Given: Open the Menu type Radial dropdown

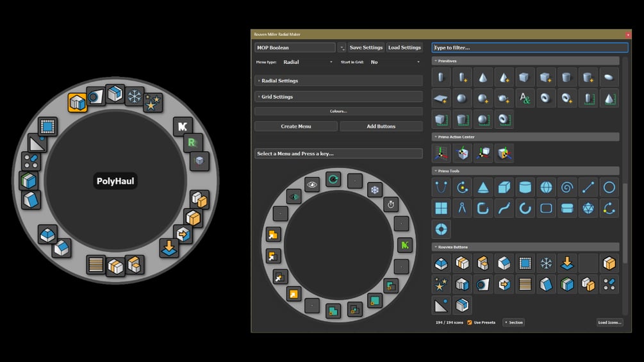Looking at the screenshot, I should pyautogui.click(x=308, y=62).
